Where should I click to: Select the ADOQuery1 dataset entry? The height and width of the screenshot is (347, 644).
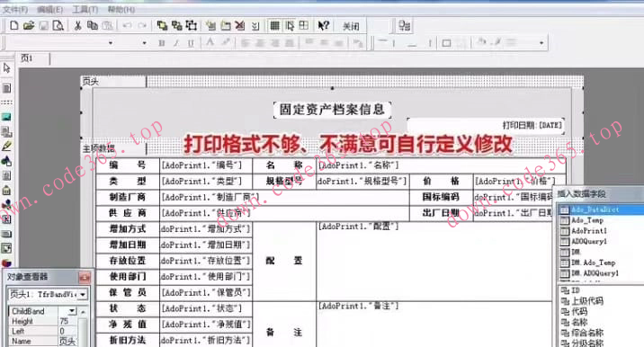(x=589, y=242)
